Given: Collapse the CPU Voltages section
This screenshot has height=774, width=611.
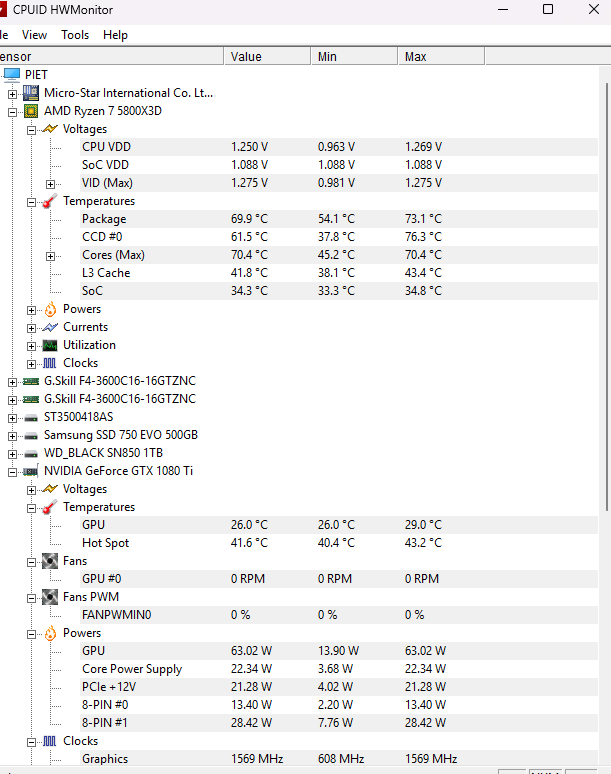Looking at the screenshot, I should point(32,130).
